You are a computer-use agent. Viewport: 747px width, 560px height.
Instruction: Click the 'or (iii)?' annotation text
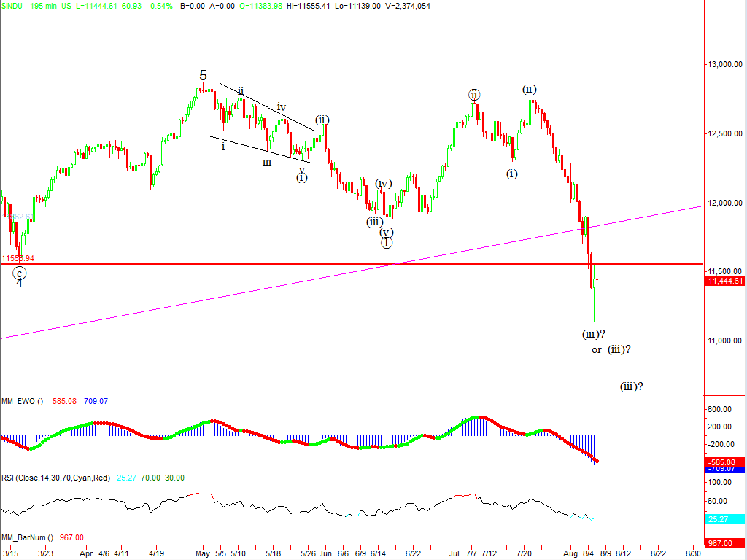pyautogui.click(x=611, y=350)
